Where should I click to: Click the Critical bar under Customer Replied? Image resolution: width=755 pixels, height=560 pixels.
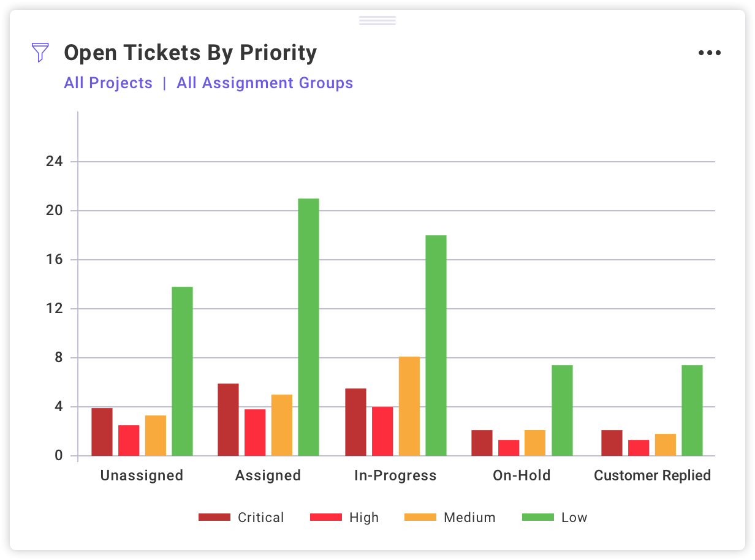[612, 443]
